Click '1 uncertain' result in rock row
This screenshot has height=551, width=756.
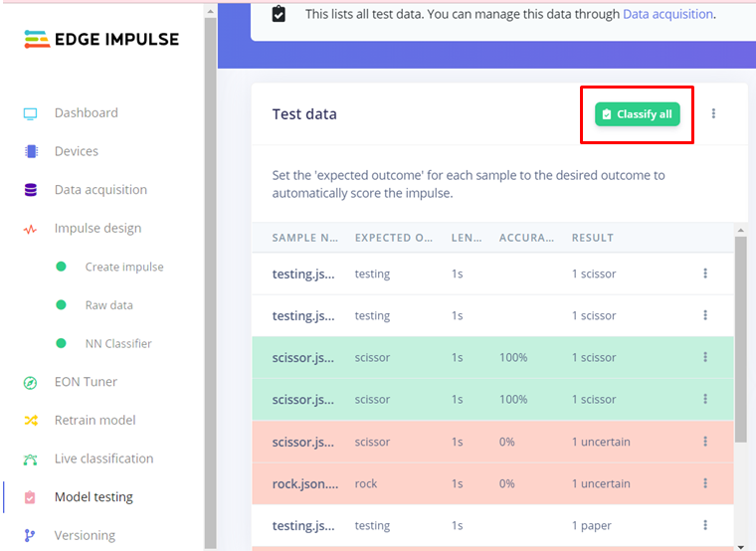point(601,483)
